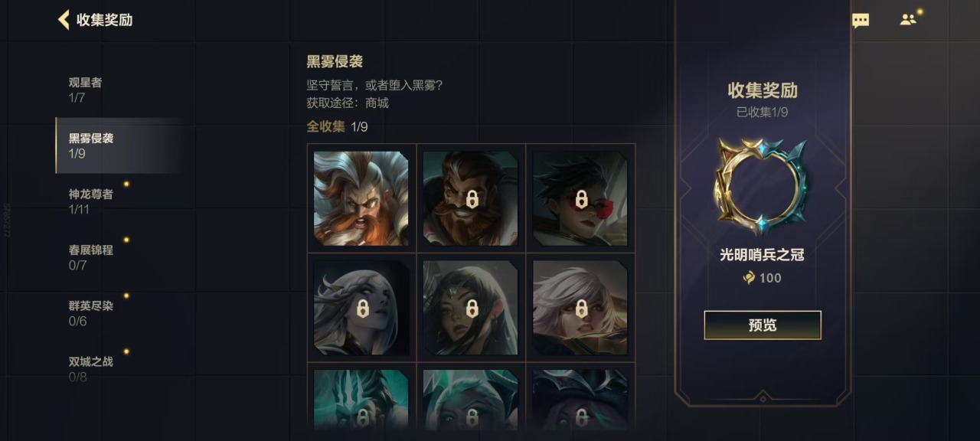Screen dimensions: 980x441
Task: Click the 光明哨兵之冠 crown reward image
Action: (761, 186)
